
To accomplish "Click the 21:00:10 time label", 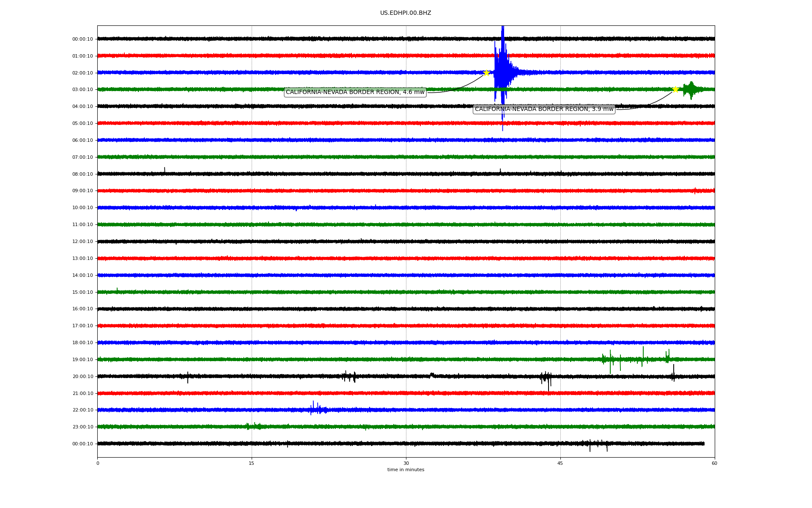I will (x=82, y=394).
